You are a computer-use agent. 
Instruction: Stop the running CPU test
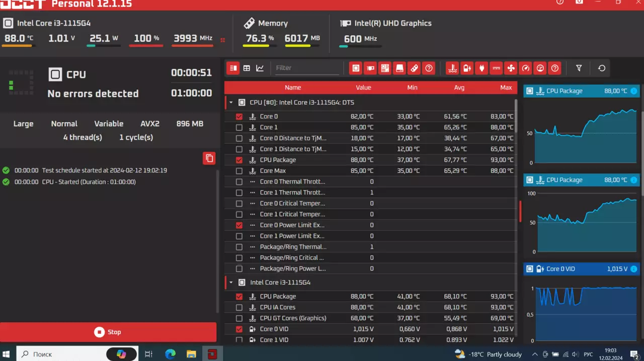[108, 332]
